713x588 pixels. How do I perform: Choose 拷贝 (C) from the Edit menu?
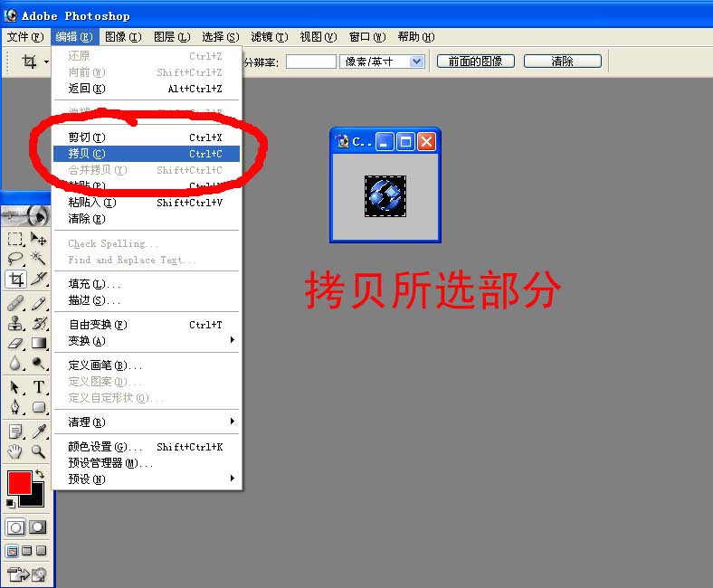(147, 154)
